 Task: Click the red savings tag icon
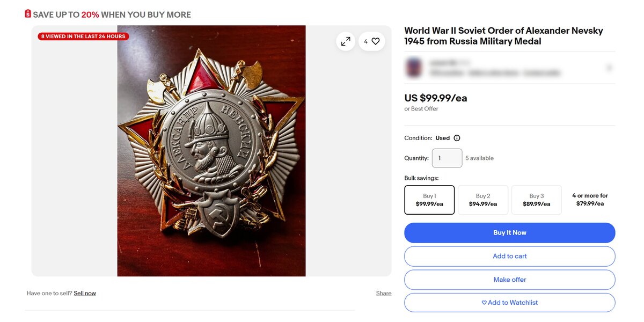(x=28, y=14)
